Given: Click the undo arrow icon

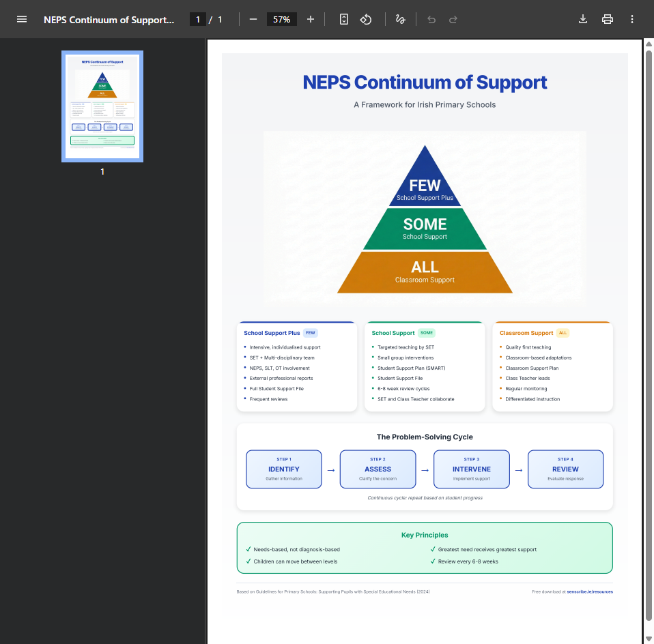Looking at the screenshot, I should [431, 19].
